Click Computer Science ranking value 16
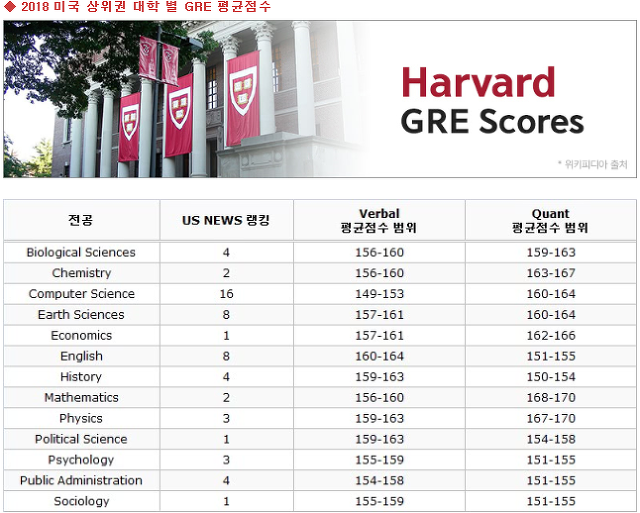The width and height of the screenshot is (640, 513). coord(226,294)
